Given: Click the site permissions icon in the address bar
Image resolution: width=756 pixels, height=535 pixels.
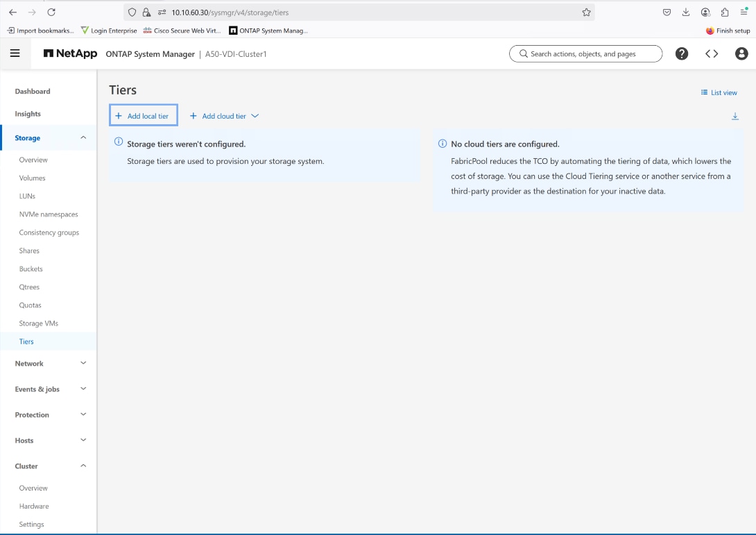Looking at the screenshot, I should click(162, 12).
